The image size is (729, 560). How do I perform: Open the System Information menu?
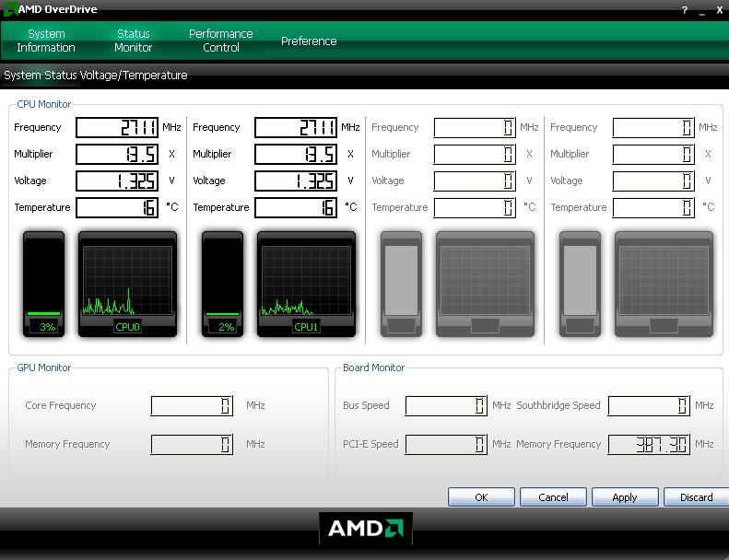coord(46,41)
